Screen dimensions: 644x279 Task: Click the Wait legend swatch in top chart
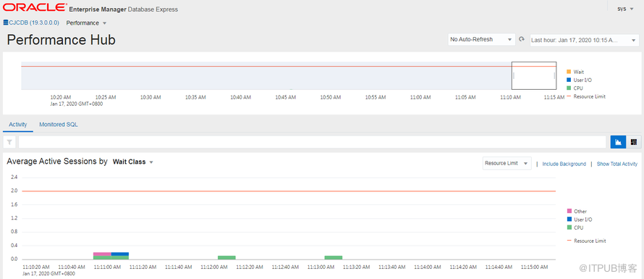click(569, 72)
